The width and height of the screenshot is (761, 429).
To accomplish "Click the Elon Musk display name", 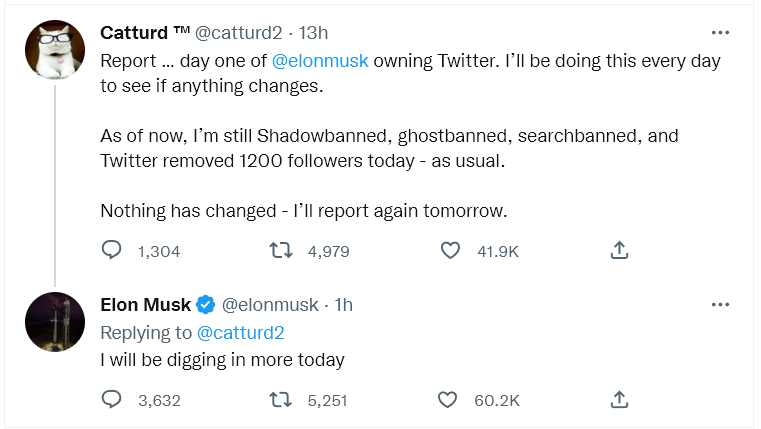I will (146, 304).
